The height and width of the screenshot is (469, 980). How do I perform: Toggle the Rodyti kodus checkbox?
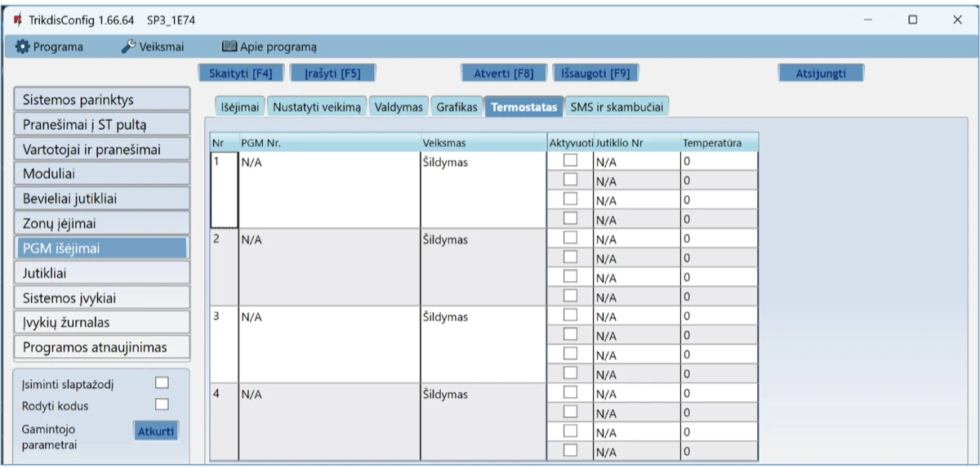(x=162, y=404)
